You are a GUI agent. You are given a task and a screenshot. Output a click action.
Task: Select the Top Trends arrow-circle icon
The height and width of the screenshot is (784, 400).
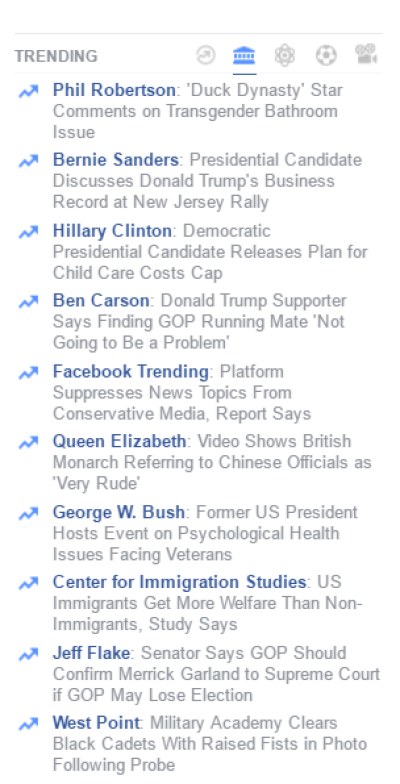click(x=206, y=56)
